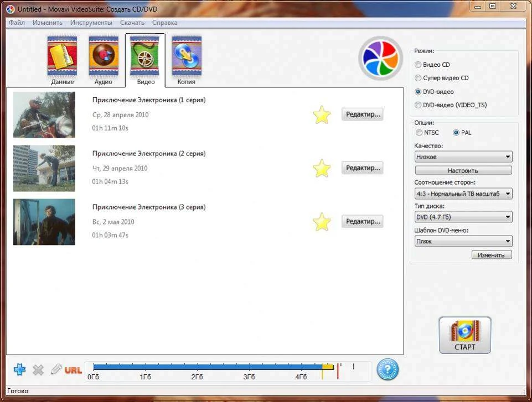Click the colorful Movavi logo icon
Screen dimensions: 532x402
pyautogui.click(x=380, y=59)
